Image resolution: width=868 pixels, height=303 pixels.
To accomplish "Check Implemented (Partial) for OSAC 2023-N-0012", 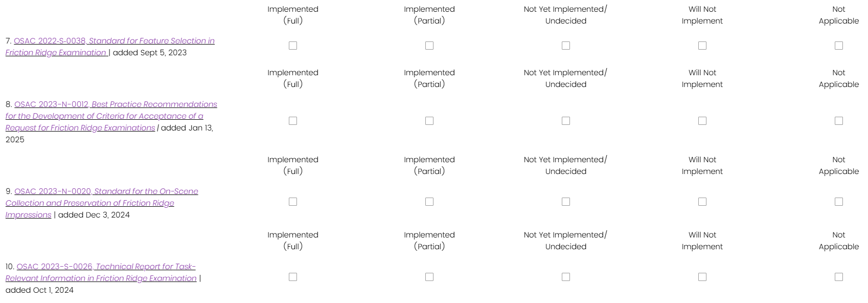I will (429, 121).
